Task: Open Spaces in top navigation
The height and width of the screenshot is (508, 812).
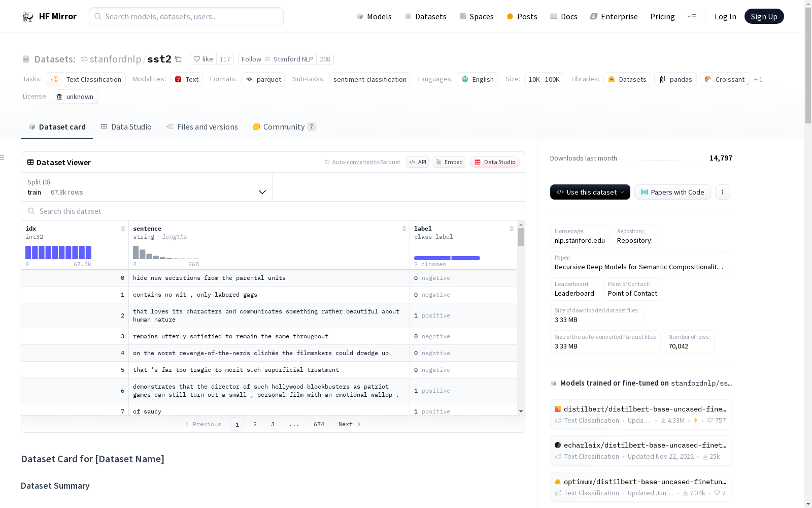Action: click(477, 16)
